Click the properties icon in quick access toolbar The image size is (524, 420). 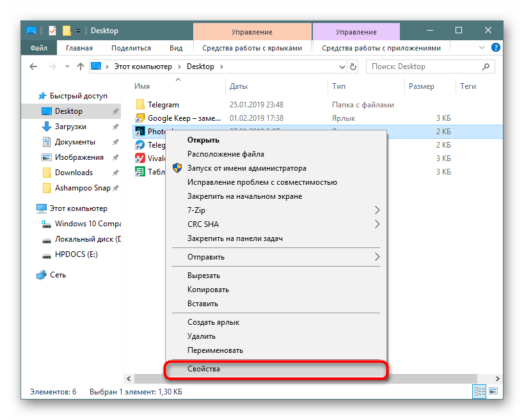pyautogui.click(x=53, y=31)
